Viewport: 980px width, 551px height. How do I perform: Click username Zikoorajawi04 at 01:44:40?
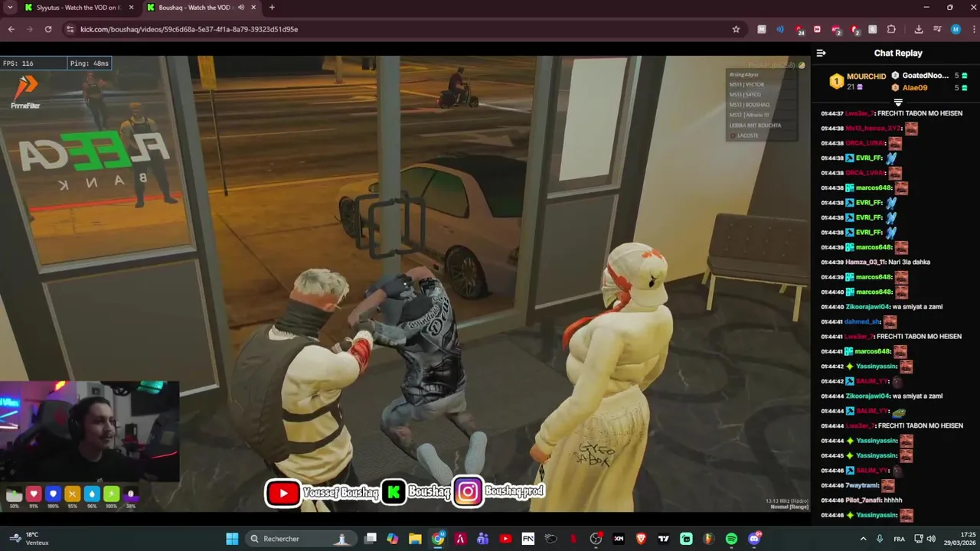[868, 307]
